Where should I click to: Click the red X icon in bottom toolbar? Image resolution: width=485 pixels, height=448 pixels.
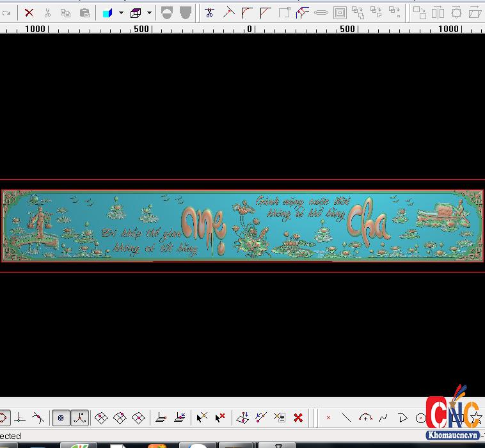click(298, 418)
